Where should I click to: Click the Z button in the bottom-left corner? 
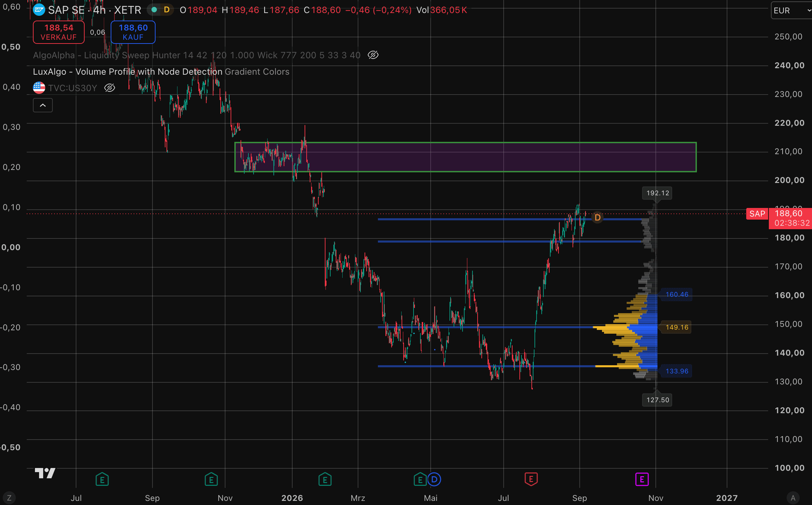pyautogui.click(x=9, y=498)
